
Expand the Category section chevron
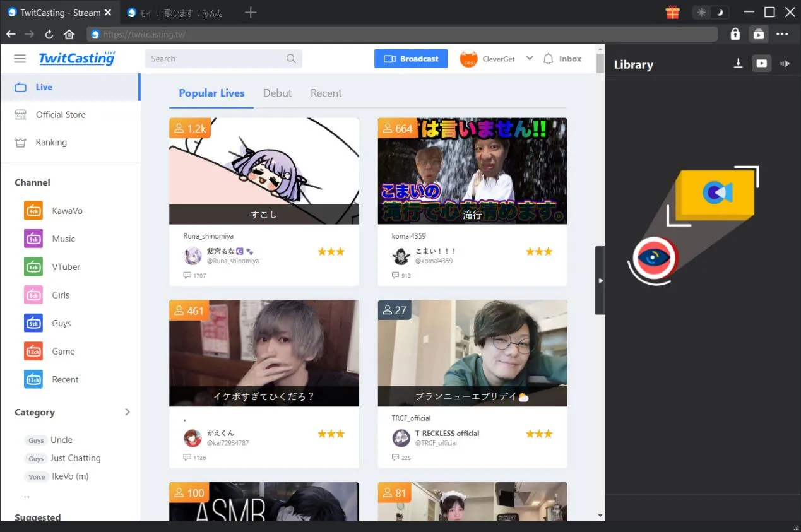[128, 412]
